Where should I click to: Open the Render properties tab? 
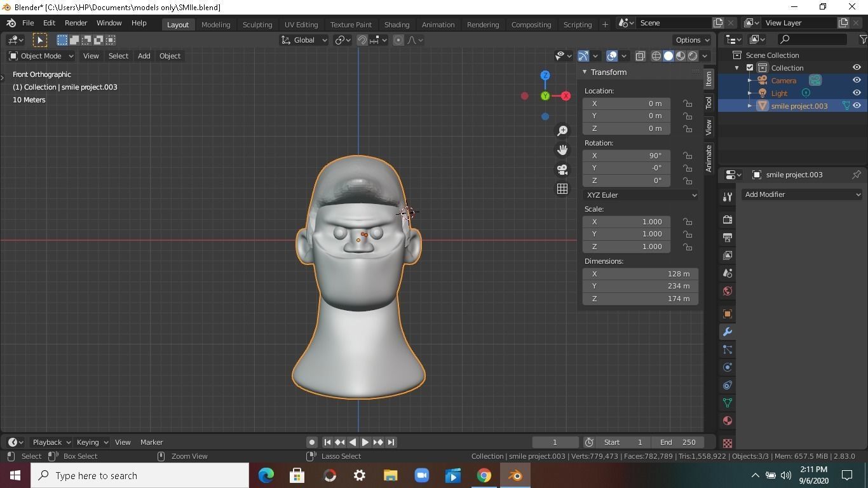(x=728, y=219)
